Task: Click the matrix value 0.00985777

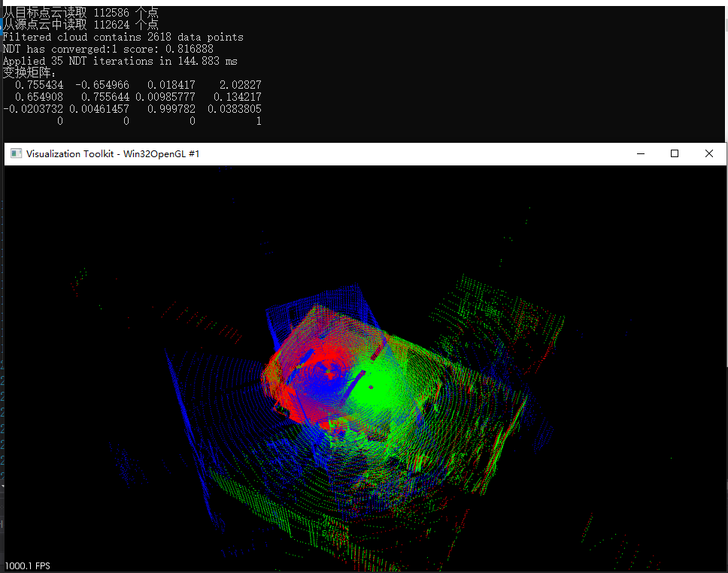Action: pos(165,97)
